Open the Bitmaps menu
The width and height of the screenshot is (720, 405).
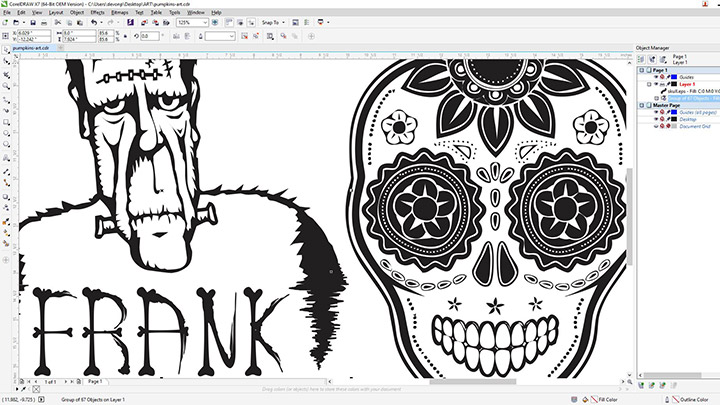click(119, 12)
